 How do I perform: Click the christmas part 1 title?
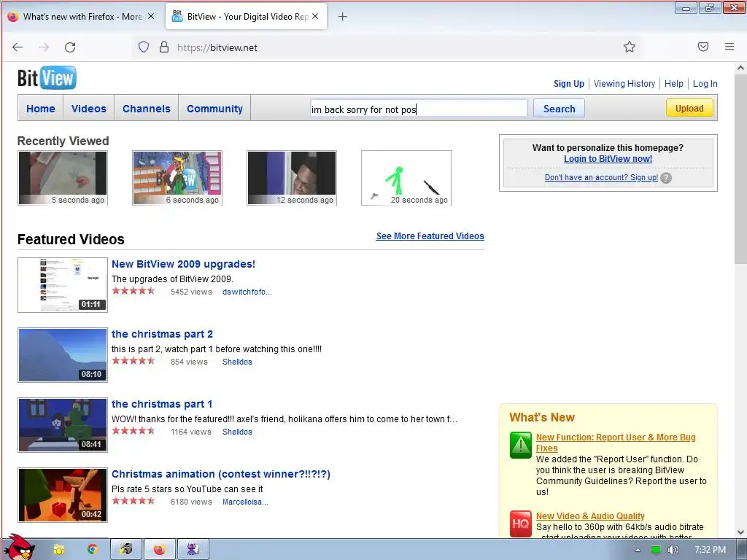[x=162, y=404]
